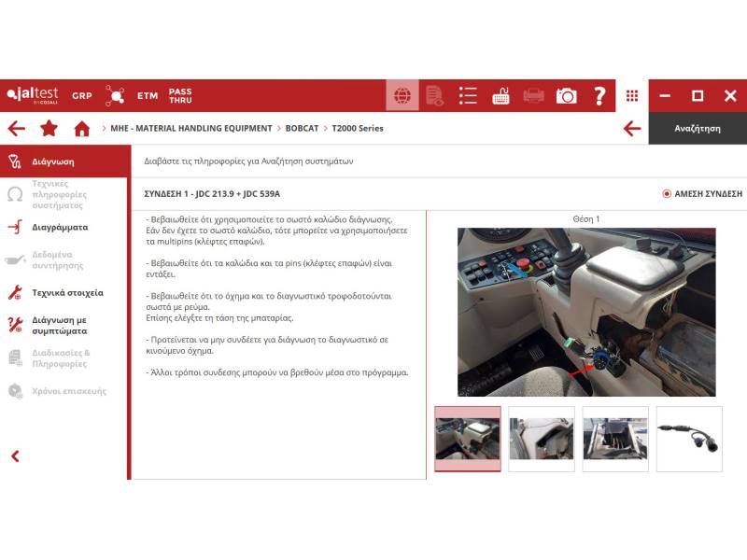747x560 pixels.
Task: Open the checklist icon in toolbar
Action: (468, 95)
